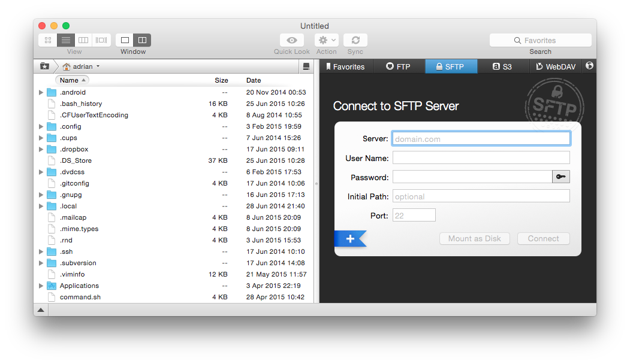Switch to icon grid view

pos(48,40)
